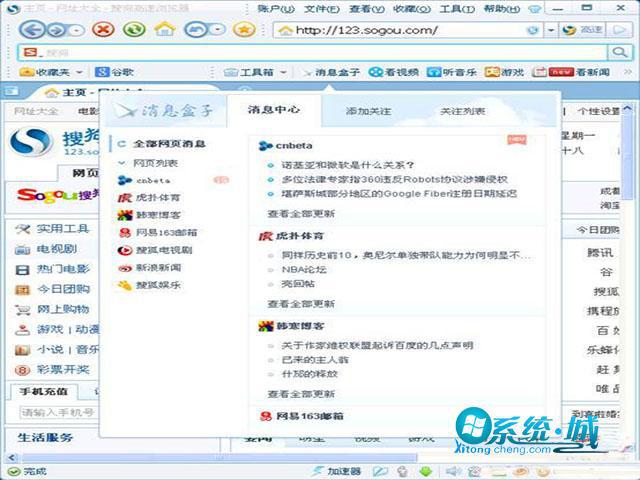Image resolution: width=640 pixels, height=480 pixels.
Task: Click the 看新闻 toolbar icon
Action: [571, 73]
